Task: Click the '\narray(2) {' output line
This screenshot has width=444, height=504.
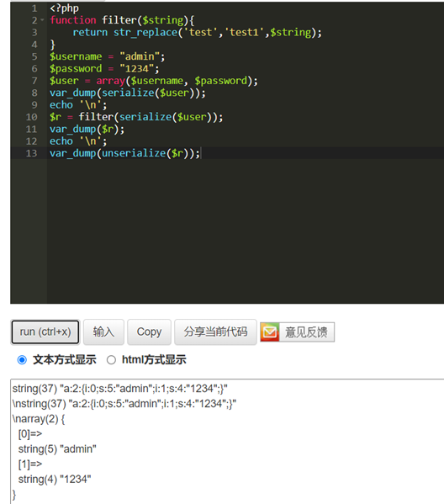Action: pyautogui.click(x=39, y=419)
